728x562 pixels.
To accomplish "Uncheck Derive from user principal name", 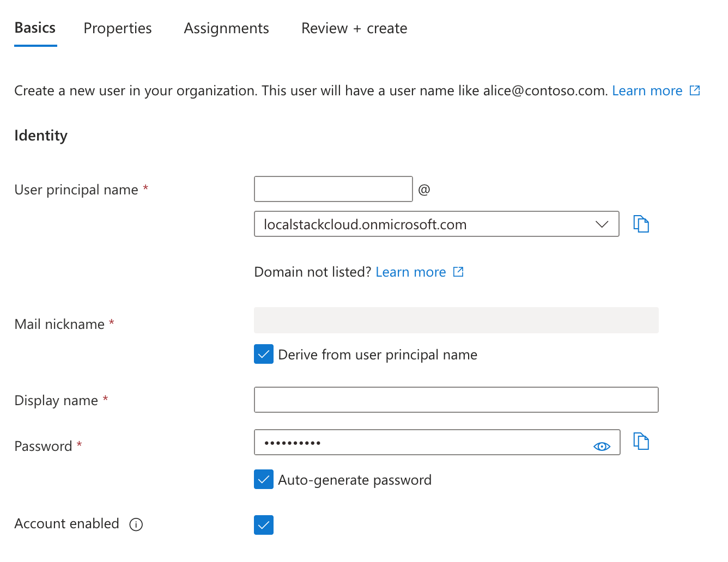I will (264, 354).
